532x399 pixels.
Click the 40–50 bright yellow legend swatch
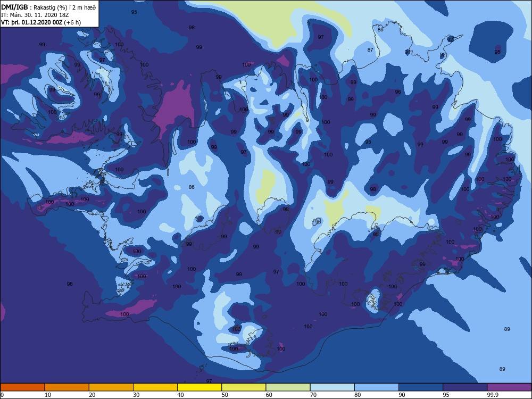pos(199,387)
